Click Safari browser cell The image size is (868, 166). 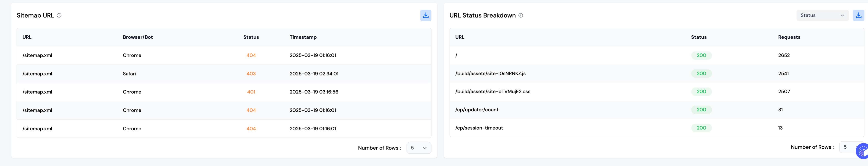pos(129,74)
